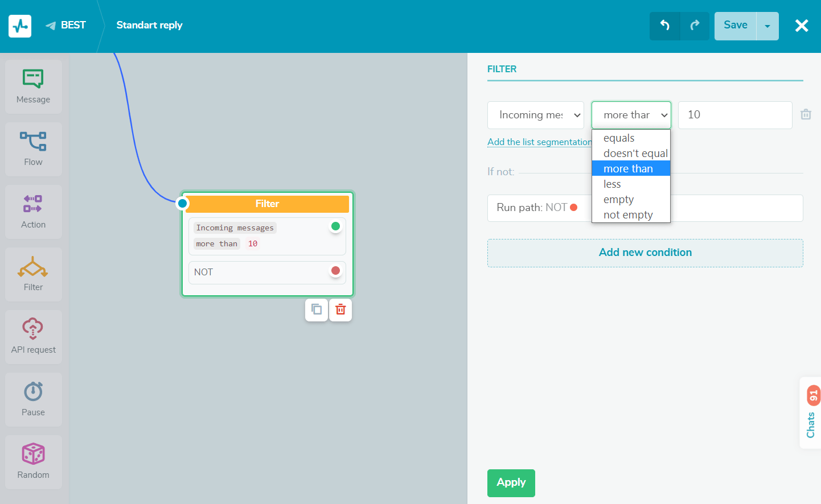Viewport: 821px width, 504px height.
Task: Redo the last change
Action: [x=695, y=26]
